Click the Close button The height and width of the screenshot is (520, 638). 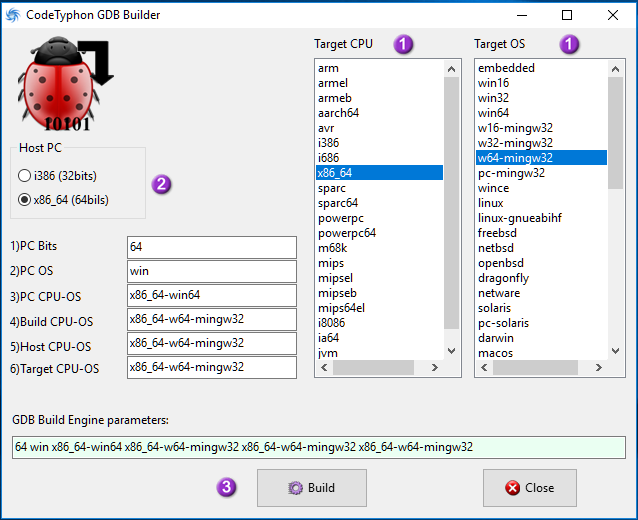click(530, 488)
